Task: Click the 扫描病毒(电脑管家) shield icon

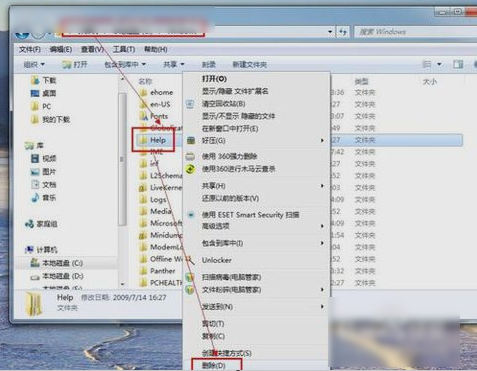Action: (190, 277)
